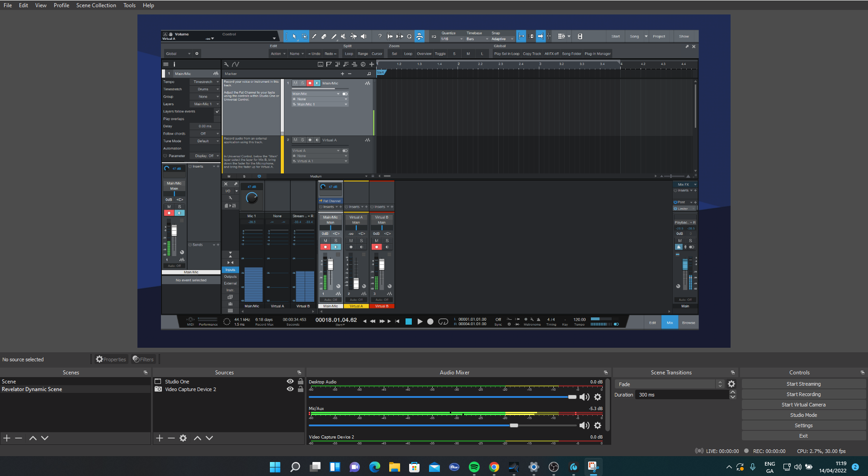Mute the Main/Mic channel in the console
Viewport: 868px width, 476px height.
coord(325,241)
